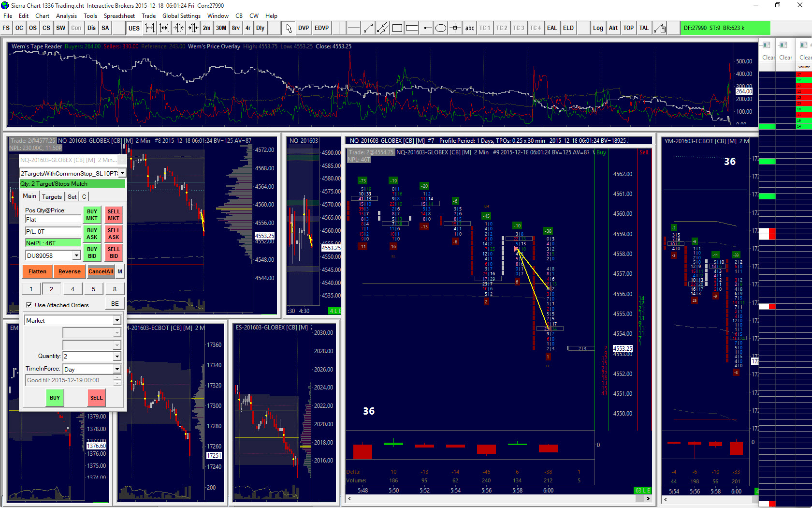Click the EDVP toolbar button

pos(322,28)
